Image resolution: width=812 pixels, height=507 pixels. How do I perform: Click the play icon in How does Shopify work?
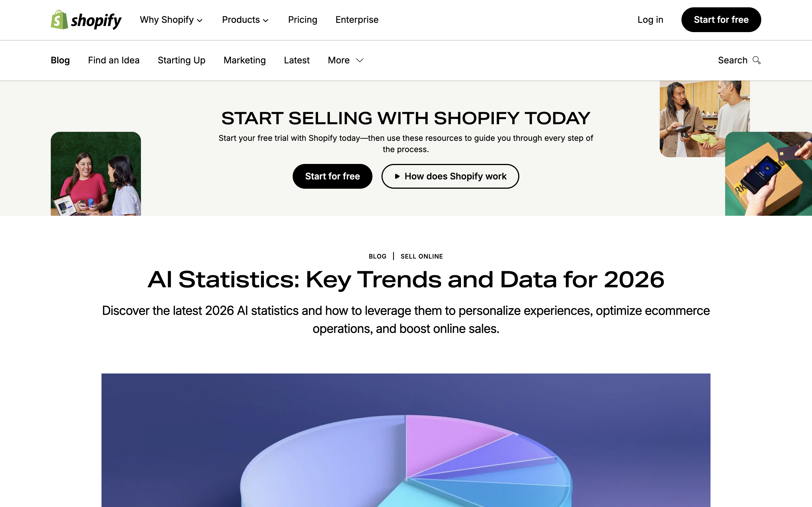[x=397, y=176]
